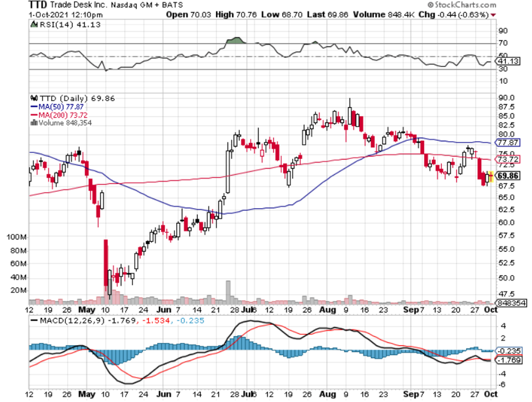
Task: Click the 'Trade Desk Inc.' company name
Action: (78, 5)
